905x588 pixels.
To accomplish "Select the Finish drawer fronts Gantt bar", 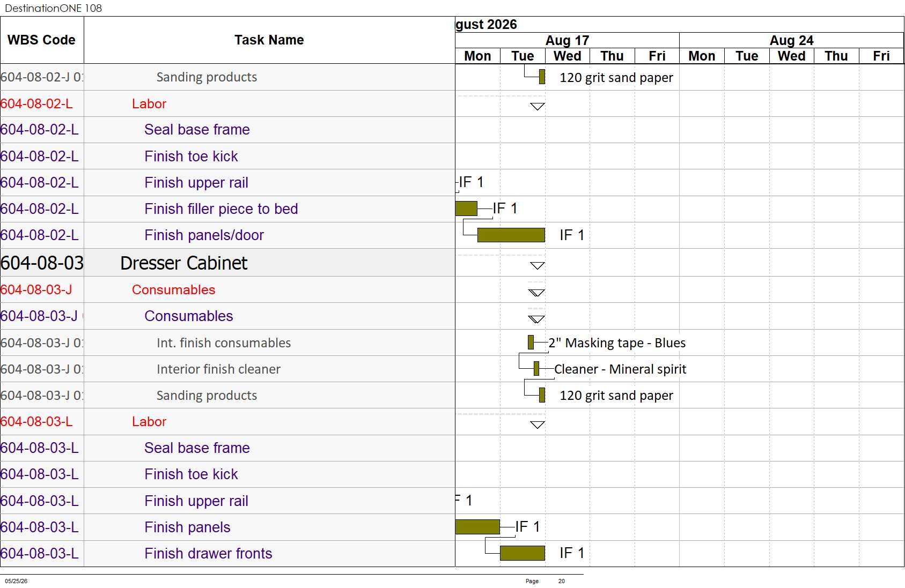I will pyautogui.click(x=522, y=553).
